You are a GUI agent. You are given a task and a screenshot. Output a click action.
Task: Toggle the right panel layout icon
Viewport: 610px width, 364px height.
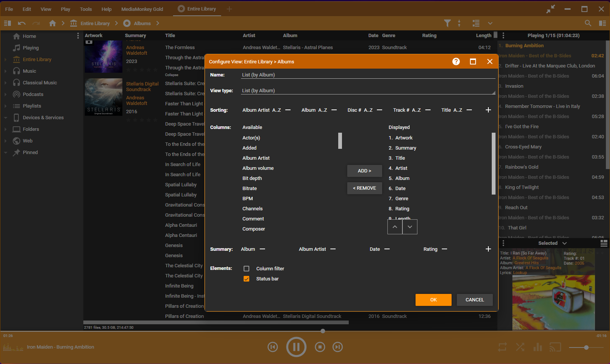pos(602,23)
